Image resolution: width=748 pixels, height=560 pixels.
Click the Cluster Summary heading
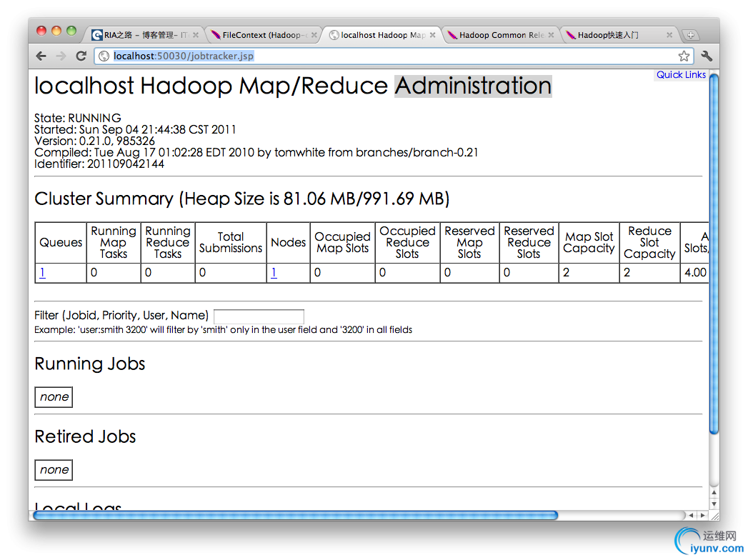click(x=242, y=199)
